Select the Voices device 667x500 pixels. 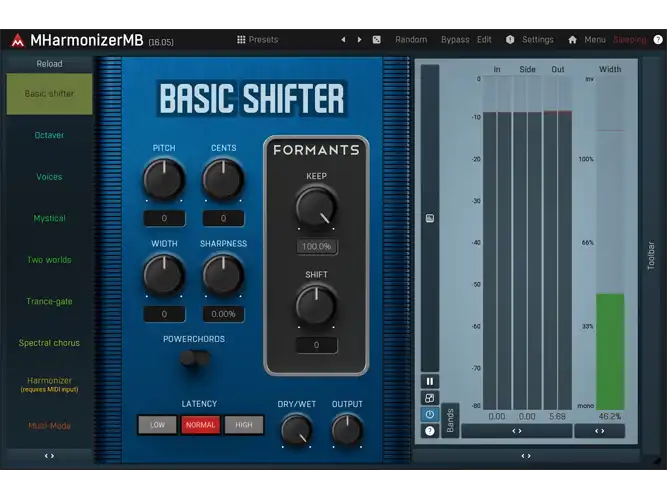pyautogui.click(x=49, y=177)
